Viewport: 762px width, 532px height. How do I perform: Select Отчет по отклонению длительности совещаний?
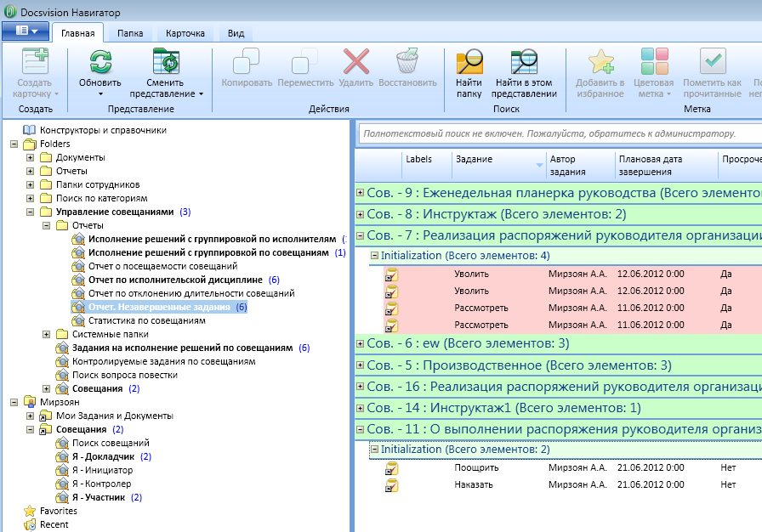pos(191,293)
